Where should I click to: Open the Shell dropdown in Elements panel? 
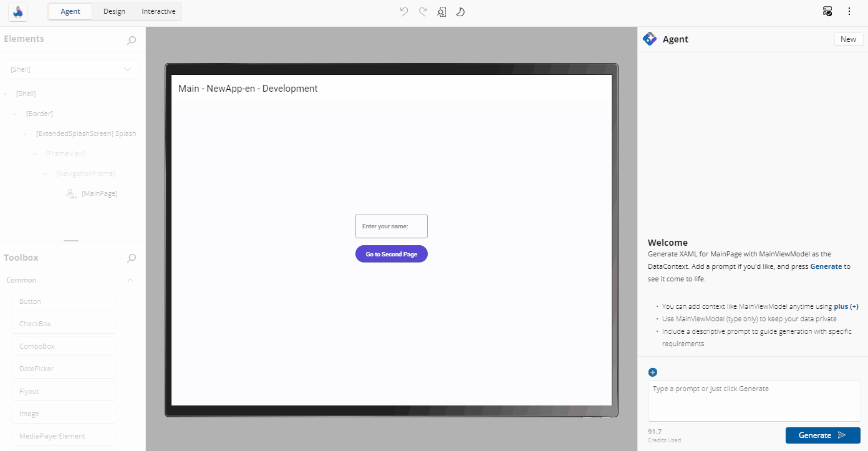(127, 69)
